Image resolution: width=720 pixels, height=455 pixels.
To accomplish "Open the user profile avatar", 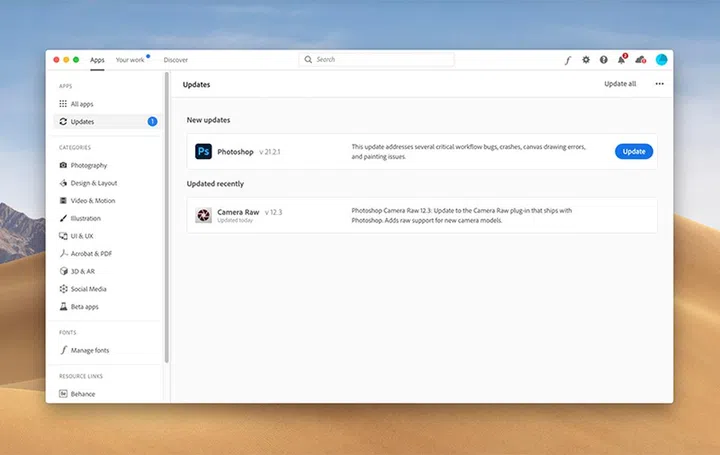I will 661,60.
